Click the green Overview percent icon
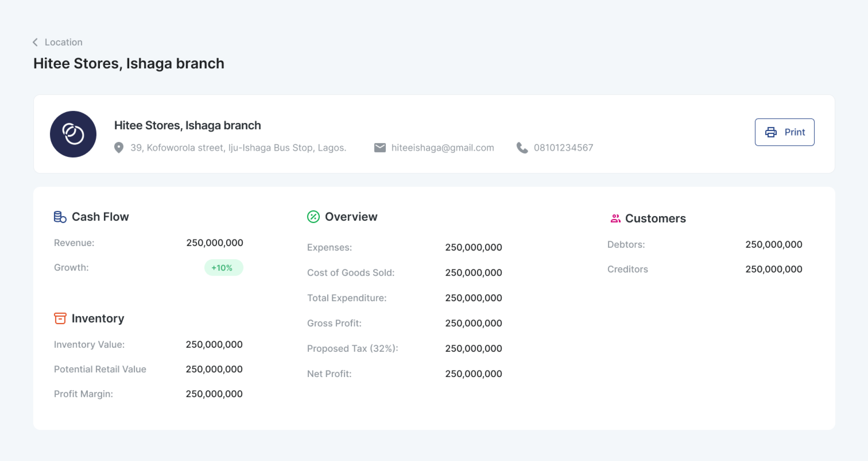The width and height of the screenshot is (868, 461). [x=313, y=217]
